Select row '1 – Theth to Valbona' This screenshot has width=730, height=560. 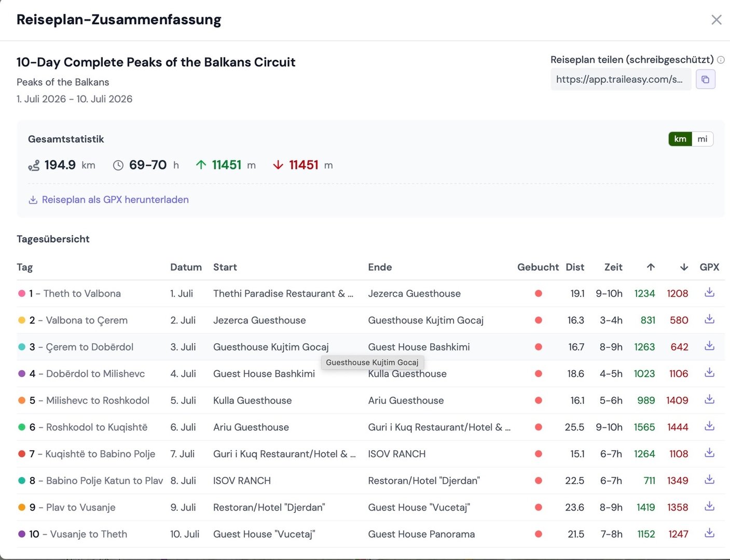[x=371, y=293]
